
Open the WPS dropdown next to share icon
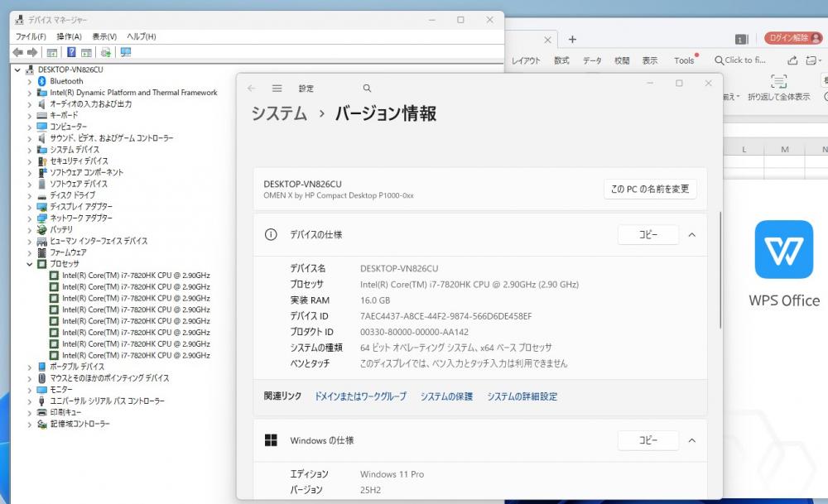[814, 60]
